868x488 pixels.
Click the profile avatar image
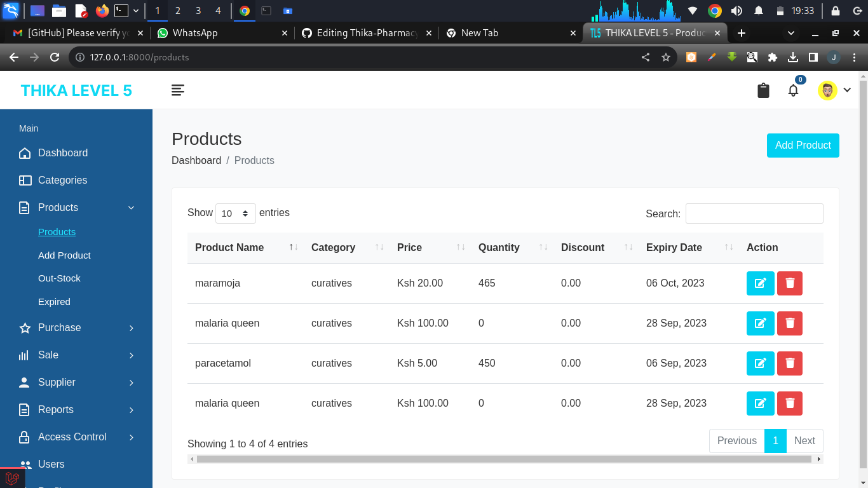click(827, 90)
